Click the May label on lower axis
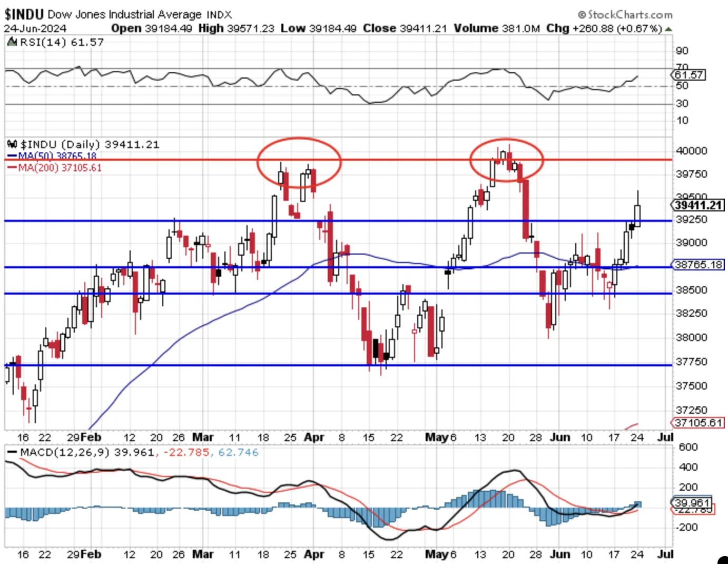 click(x=437, y=555)
